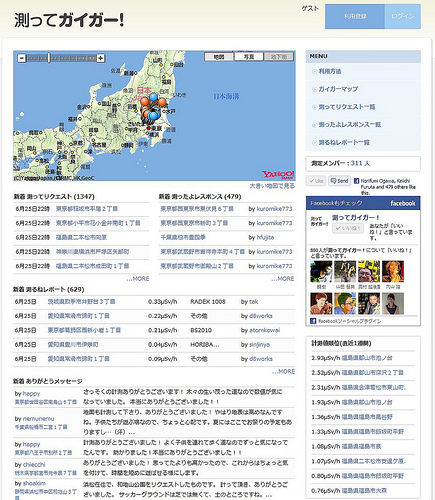Open 利用方法 in the menu

click(330, 71)
